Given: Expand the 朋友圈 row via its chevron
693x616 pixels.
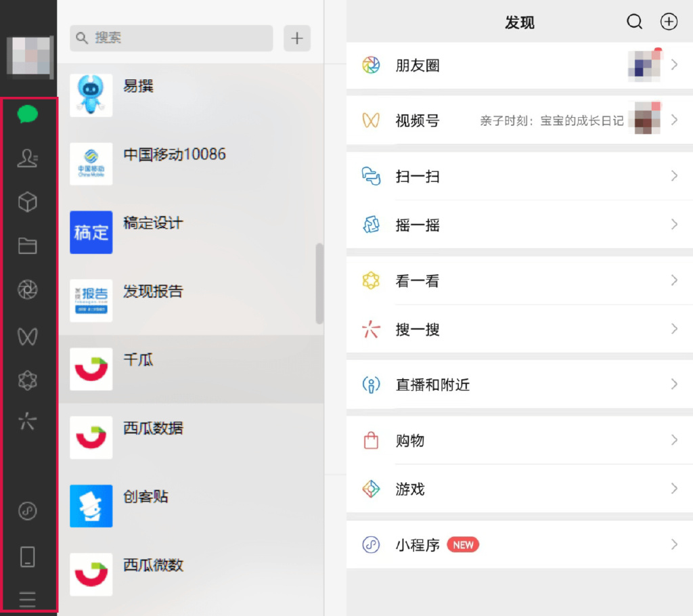Looking at the screenshot, I should point(674,66).
